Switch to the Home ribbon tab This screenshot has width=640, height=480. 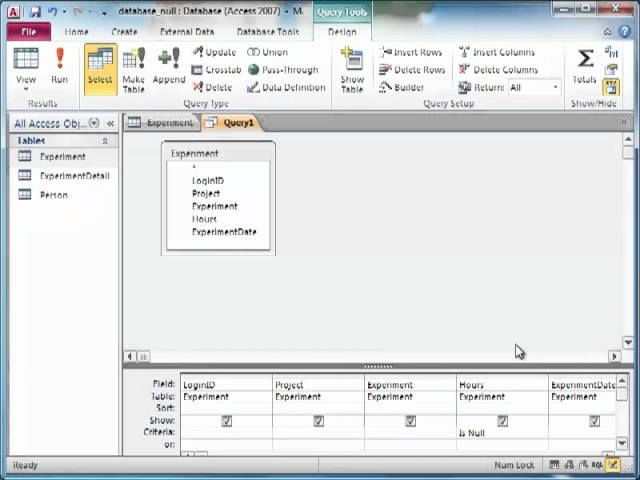76,32
